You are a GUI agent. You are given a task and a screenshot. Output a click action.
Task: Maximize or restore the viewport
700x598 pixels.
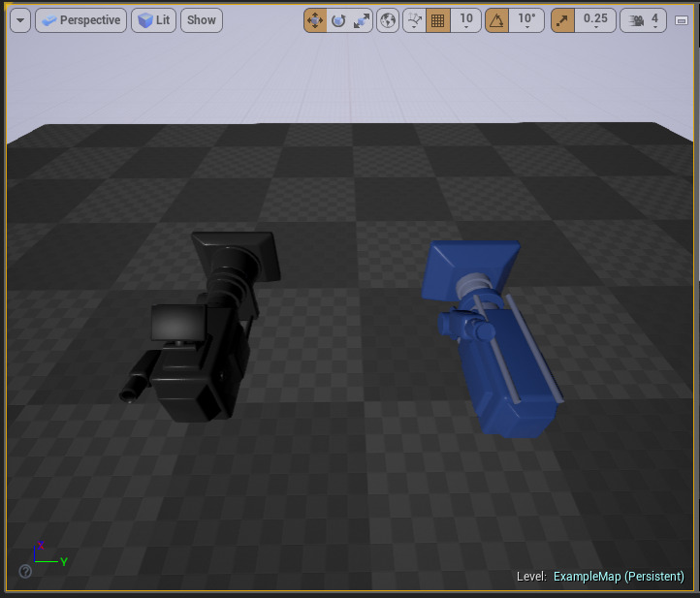click(682, 20)
